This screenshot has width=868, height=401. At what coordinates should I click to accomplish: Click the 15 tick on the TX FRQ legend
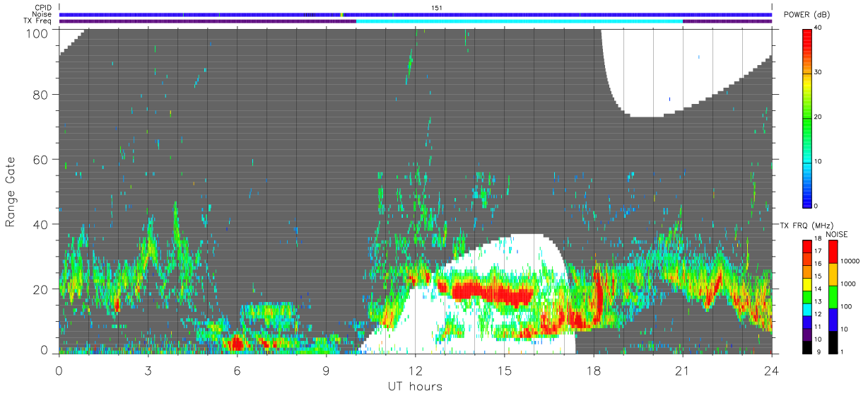click(819, 277)
